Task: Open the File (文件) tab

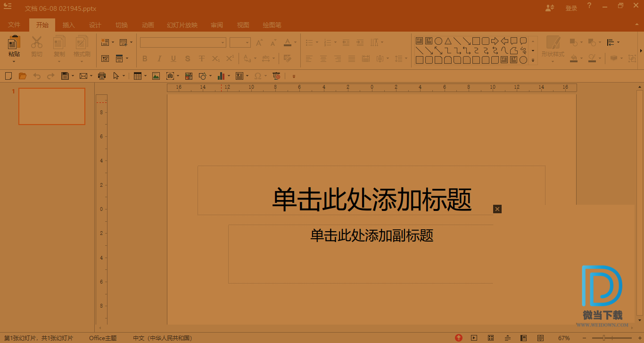Action: tap(14, 25)
